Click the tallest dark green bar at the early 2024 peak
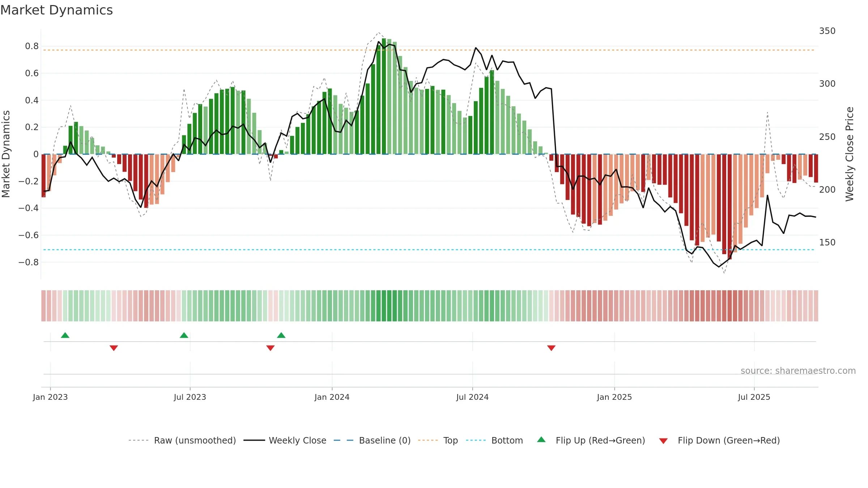 tap(384, 96)
